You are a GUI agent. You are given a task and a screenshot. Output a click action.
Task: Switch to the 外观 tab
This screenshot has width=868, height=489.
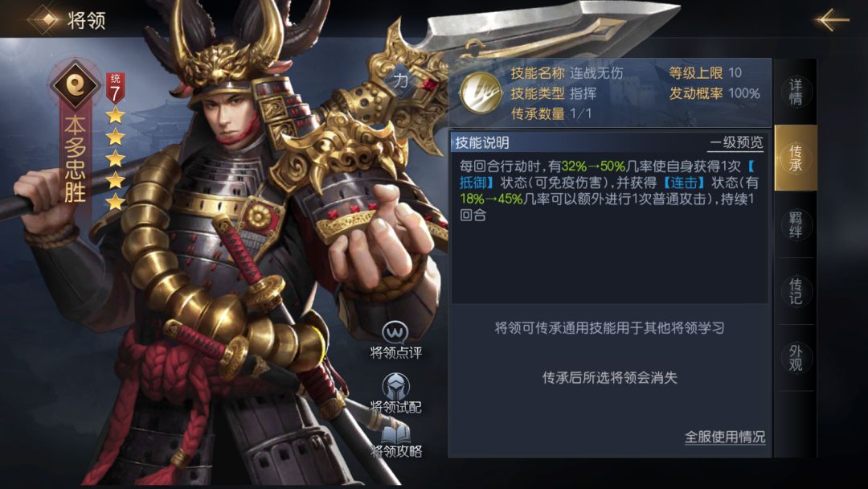796,358
